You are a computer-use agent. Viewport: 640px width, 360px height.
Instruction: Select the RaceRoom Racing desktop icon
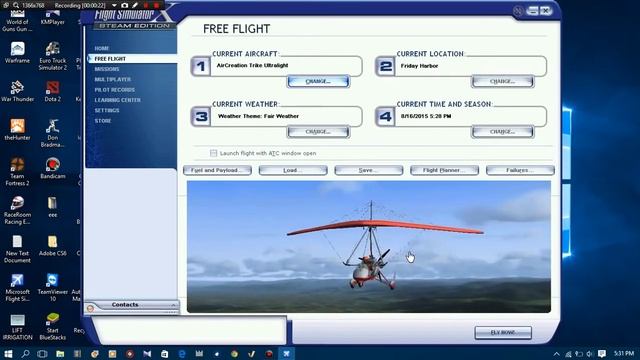click(17, 210)
